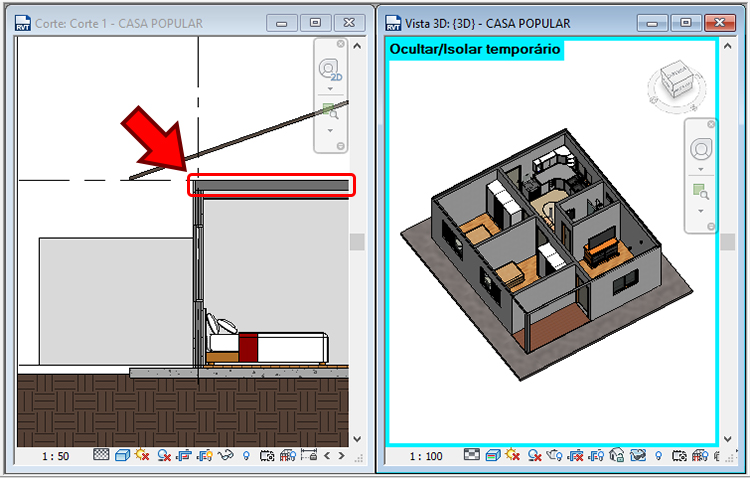Open Temporary View Properties in 3D view
Screen dimensions: 750x478
tap(679, 456)
